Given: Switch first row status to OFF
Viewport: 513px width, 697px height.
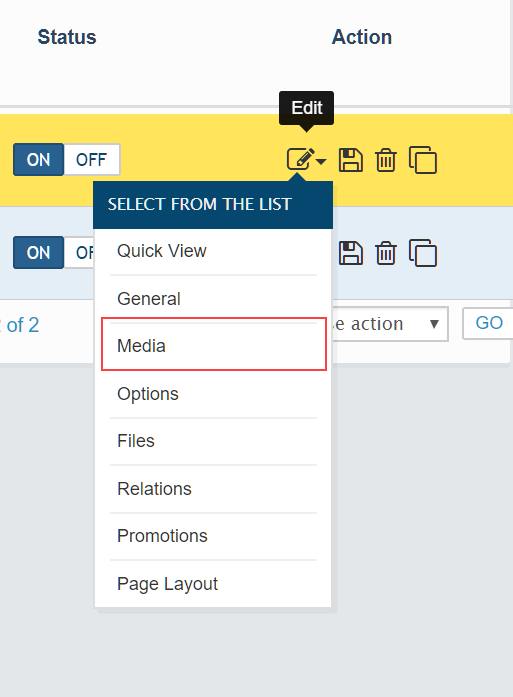Looking at the screenshot, I should [92, 160].
